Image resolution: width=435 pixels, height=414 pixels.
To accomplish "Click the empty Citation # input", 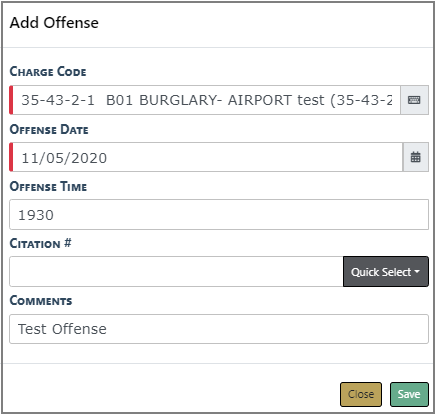I will pyautogui.click(x=176, y=272).
